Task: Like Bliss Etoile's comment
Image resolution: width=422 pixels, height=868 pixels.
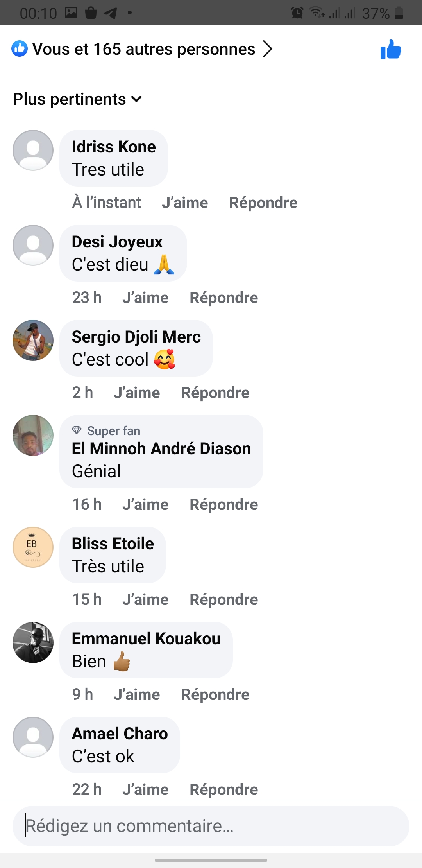Action: pos(145,600)
